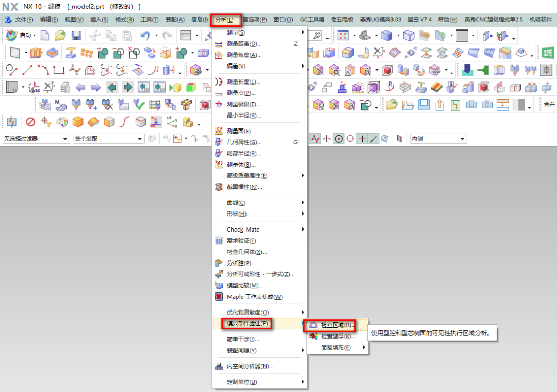
Task: Click the red prohibition circle icon
Action: (30, 122)
